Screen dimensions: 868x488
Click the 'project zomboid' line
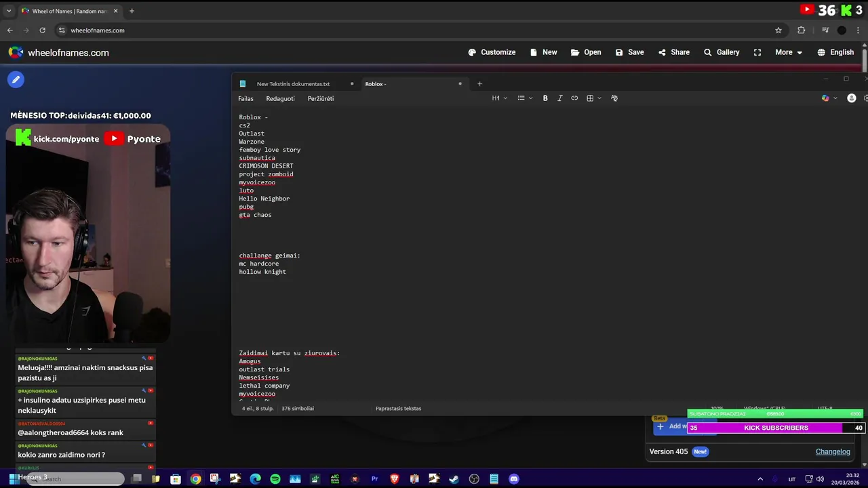pyautogui.click(x=266, y=174)
